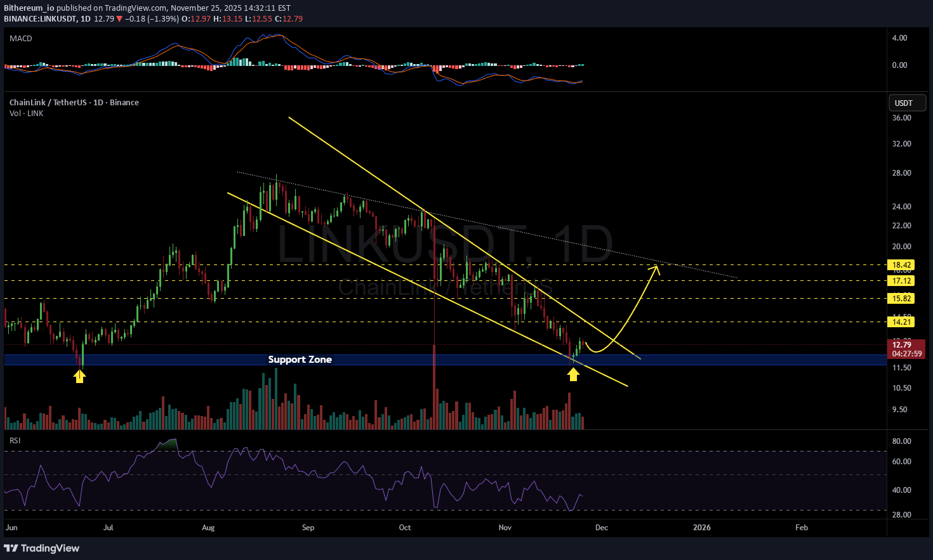
Task: Click the red down triangle beside 12.79
Action: coord(119,19)
